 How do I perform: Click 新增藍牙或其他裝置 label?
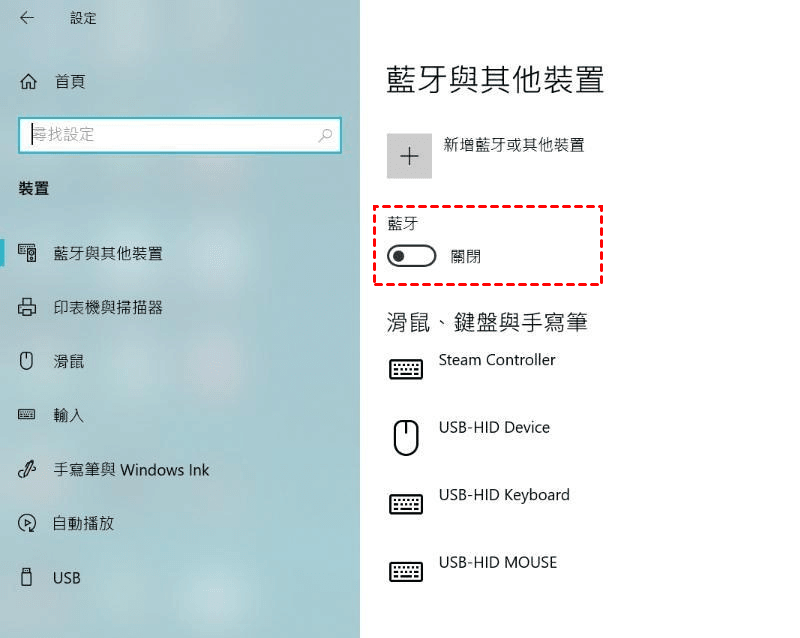tap(514, 145)
